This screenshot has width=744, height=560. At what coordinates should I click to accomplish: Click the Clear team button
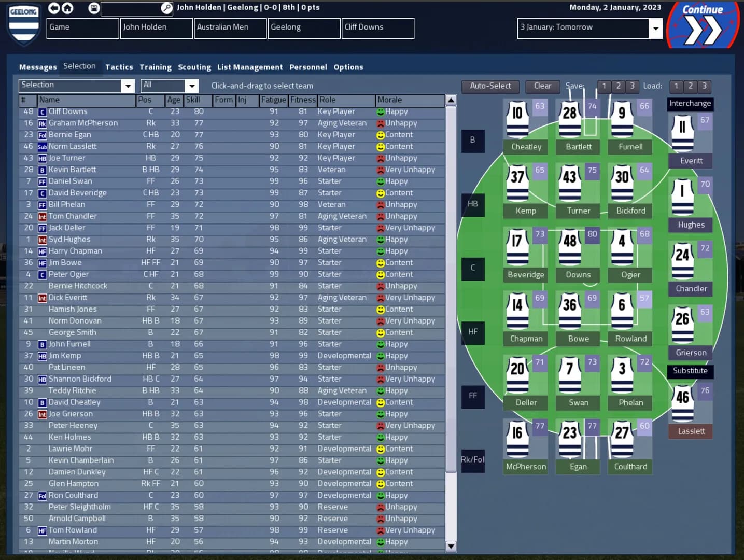[x=542, y=86]
